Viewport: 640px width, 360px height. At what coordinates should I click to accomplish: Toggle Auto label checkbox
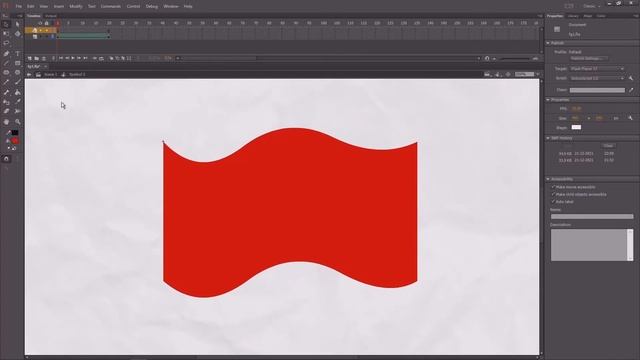(x=553, y=202)
